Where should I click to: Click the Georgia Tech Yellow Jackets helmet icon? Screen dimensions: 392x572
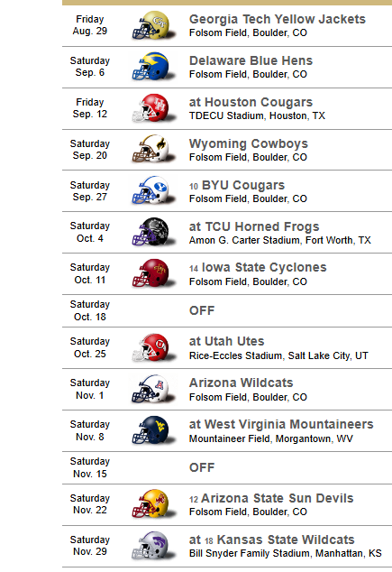click(x=153, y=25)
